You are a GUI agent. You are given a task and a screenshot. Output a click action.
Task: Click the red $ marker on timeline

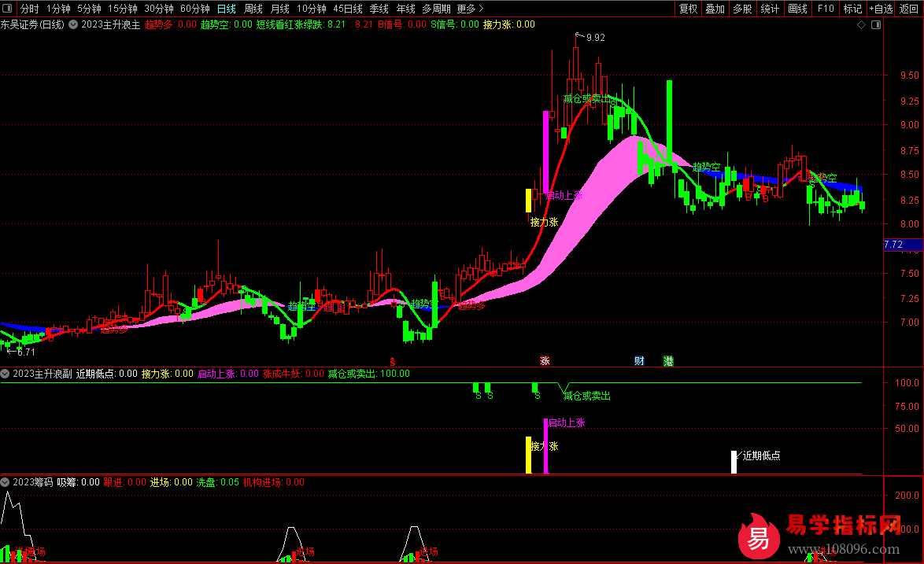click(392, 361)
